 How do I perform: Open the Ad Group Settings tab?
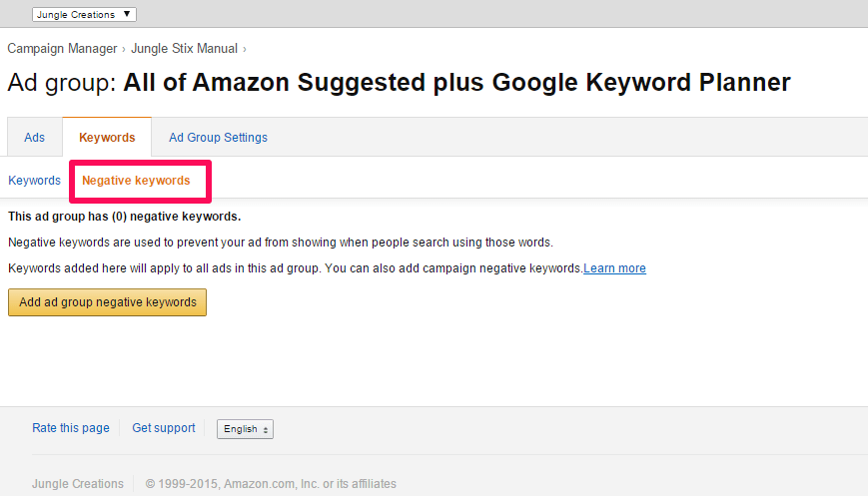pos(218,138)
